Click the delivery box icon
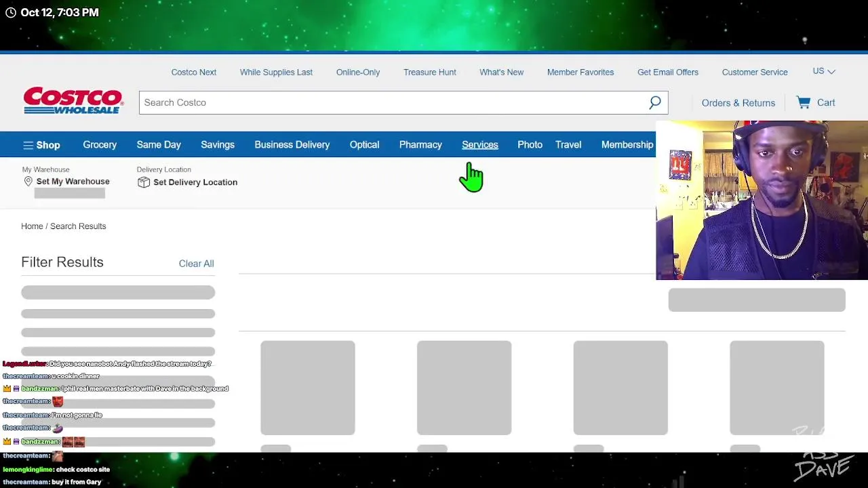The image size is (868, 488). (x=143, y=182)
